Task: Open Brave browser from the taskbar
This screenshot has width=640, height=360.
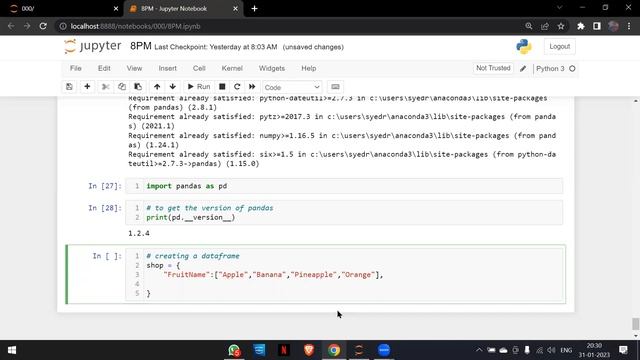Action: tap(309, 350)
